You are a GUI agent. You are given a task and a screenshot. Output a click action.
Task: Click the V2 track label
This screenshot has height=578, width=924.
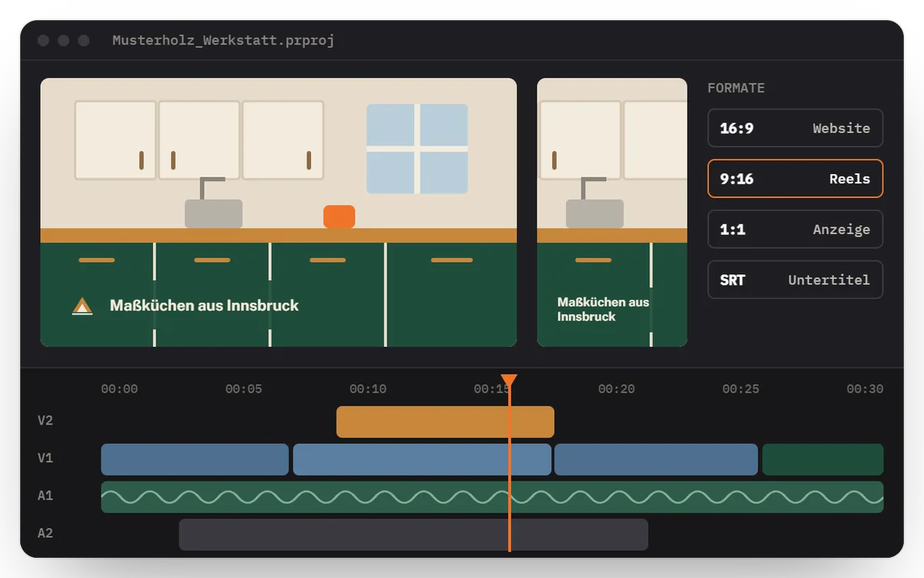(45, 421)
